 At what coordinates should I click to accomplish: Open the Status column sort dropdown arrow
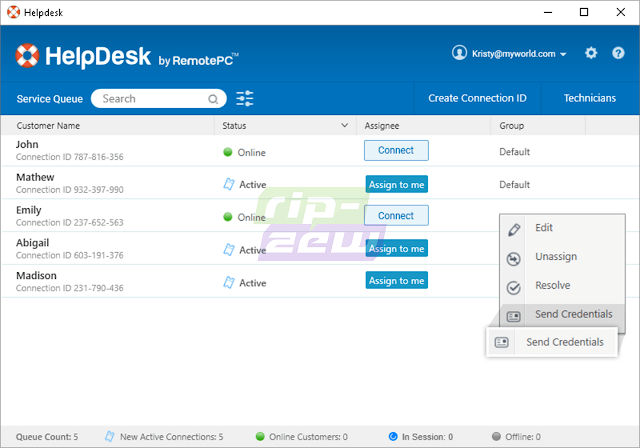click(x=344, y=125)
